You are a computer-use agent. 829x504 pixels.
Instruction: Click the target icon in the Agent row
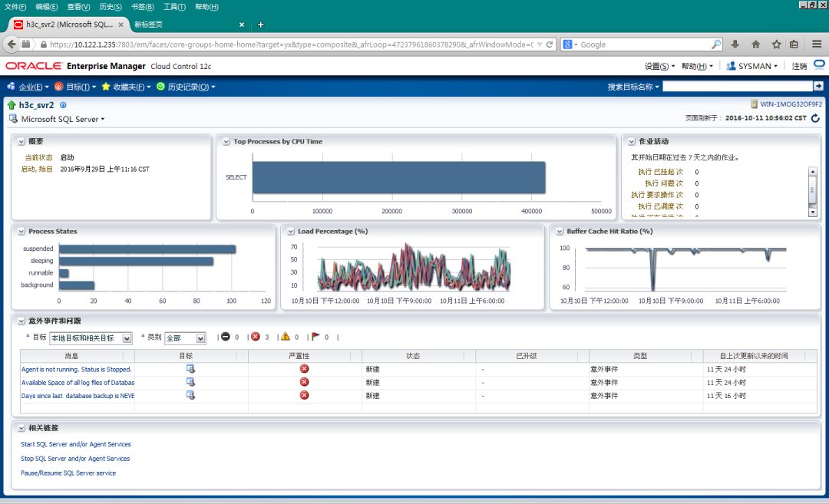[x=190, y=369]
